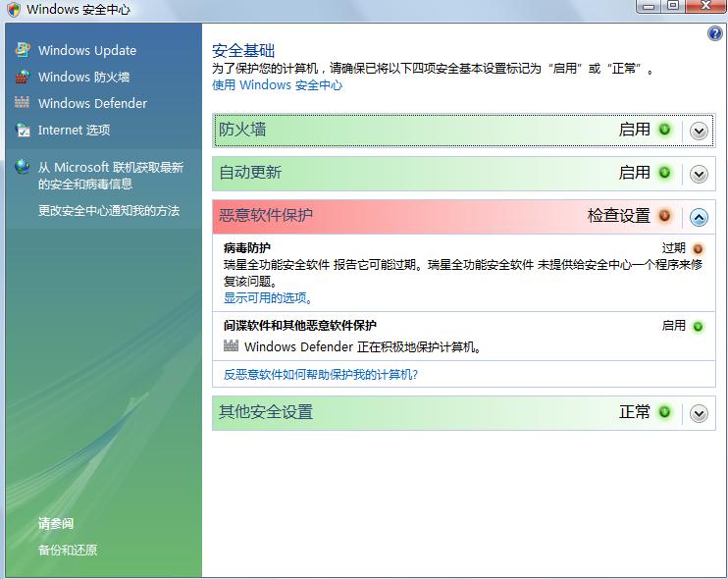This screenshot has height=579, width=728.
Task: Collapse the 恶意软件保护 section chevron
Action: point(699,217)
